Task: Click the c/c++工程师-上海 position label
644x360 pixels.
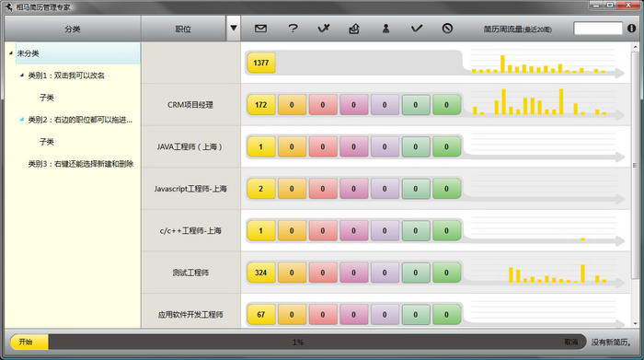Action: [190, 230]
